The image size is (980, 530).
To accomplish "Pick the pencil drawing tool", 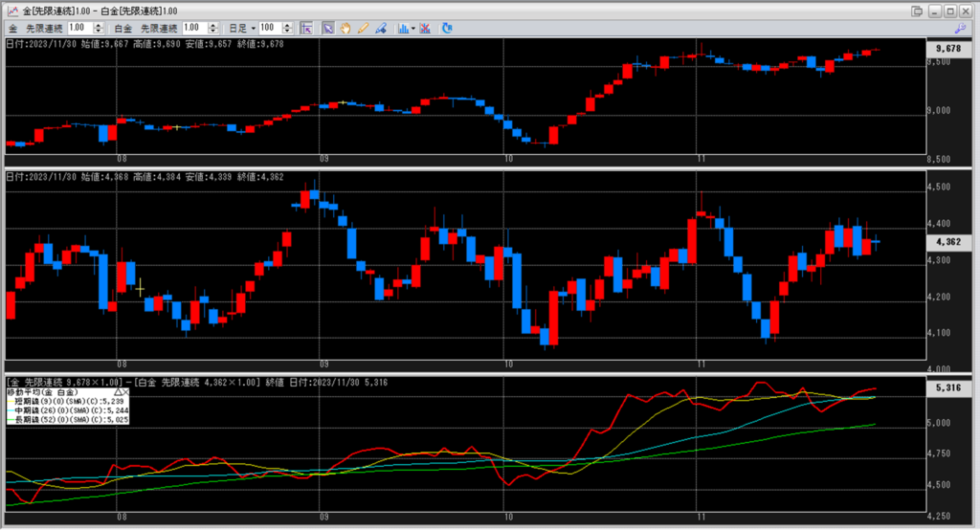I will pyautogui.click(x=363, y=29).
